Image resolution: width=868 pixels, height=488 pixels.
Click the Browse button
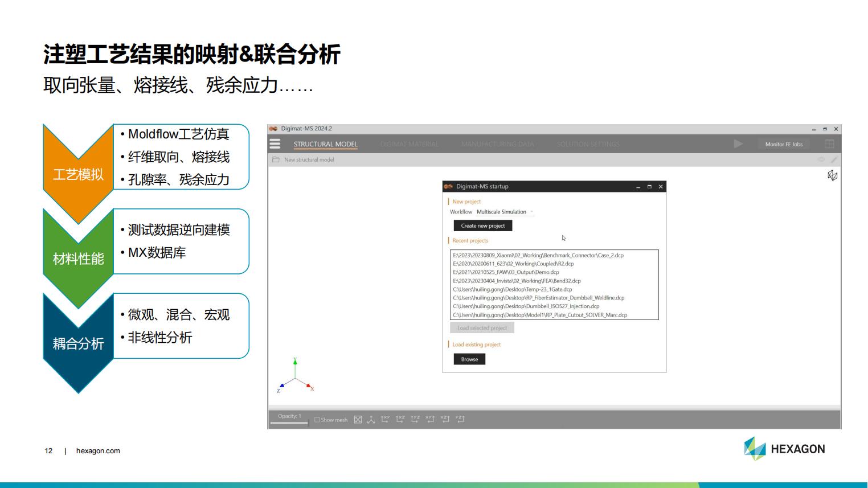pos(469,359)
